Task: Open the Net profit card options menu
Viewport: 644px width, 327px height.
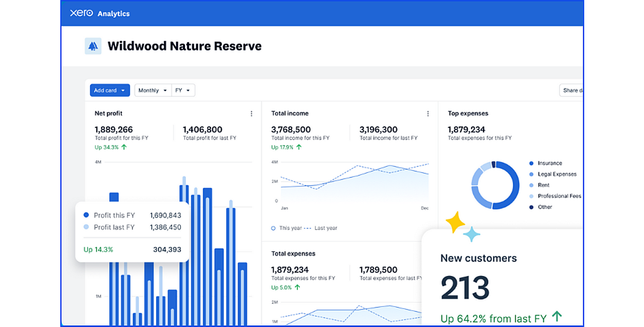Action: pos(251,113)
